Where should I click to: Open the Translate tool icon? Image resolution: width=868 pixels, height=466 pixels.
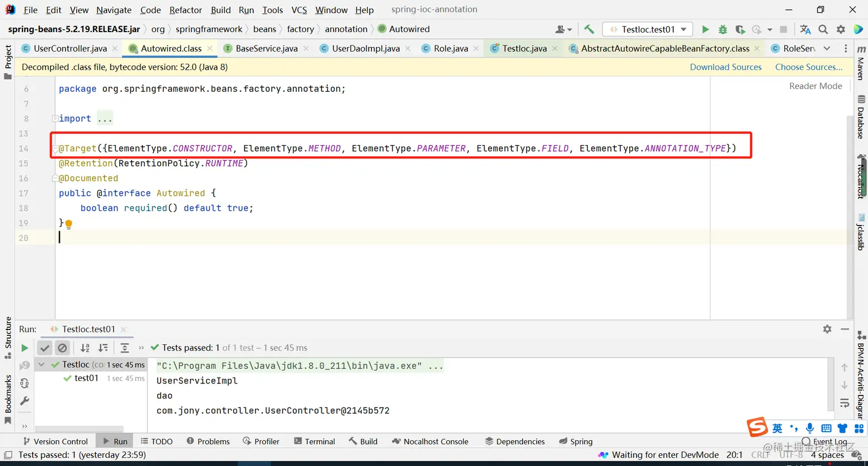(805, 29)
